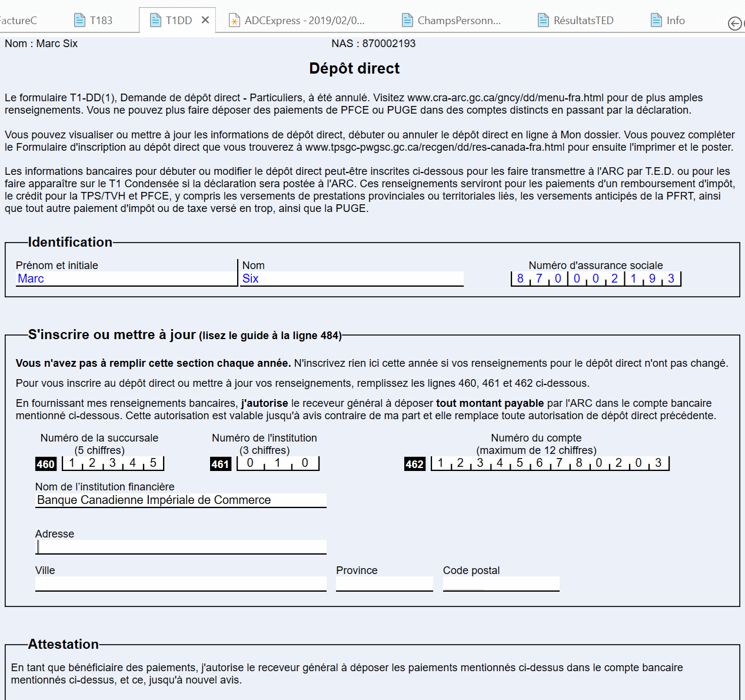The height and width of the screenshot is (700, 745).
Task: Open the Info tab
Action: click(668, 21)
